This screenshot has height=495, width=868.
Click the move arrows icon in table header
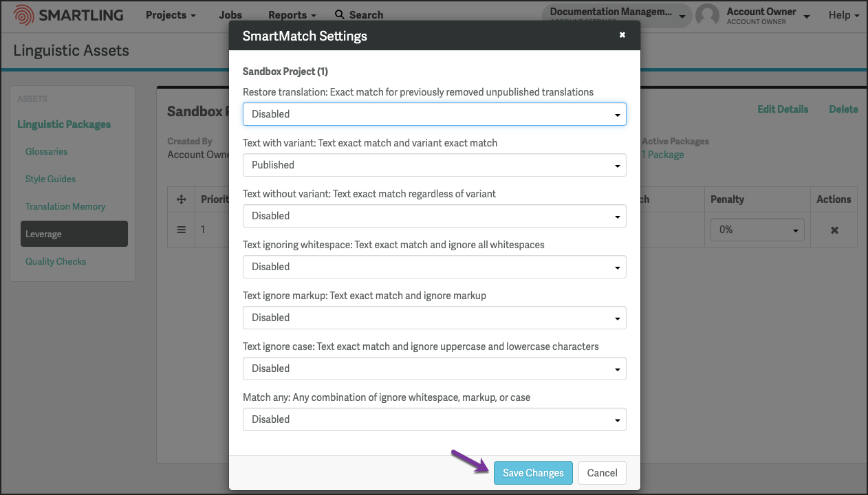(x=182, y=199)
